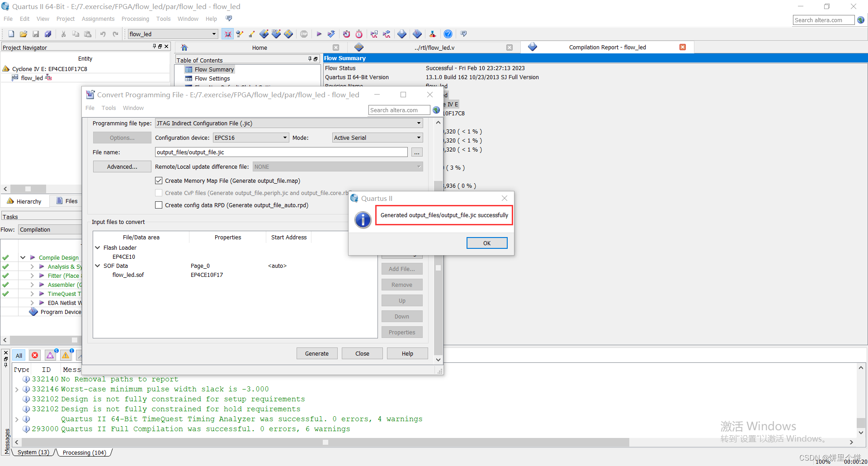Click the Undo arrow icon

click(x=103, y=34)
